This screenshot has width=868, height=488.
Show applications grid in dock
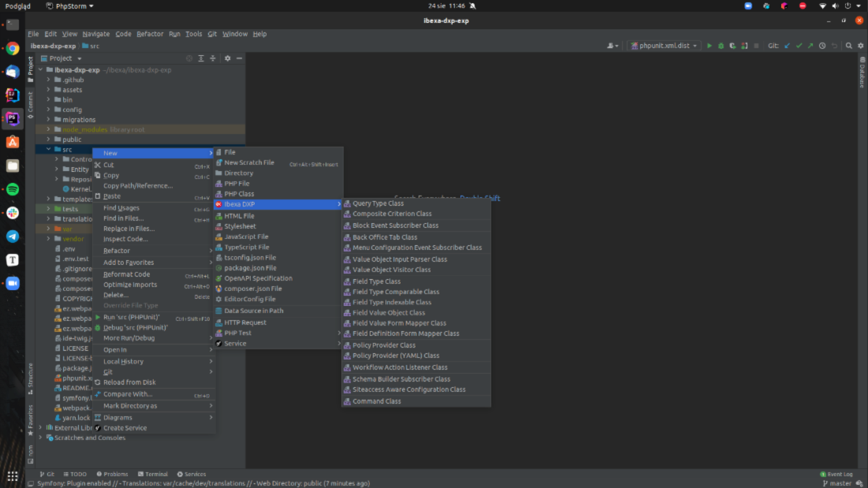click(13, 476)
